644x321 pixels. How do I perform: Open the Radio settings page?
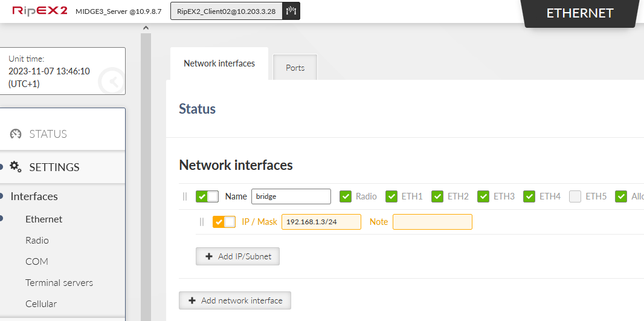click(x=37, y=241)
